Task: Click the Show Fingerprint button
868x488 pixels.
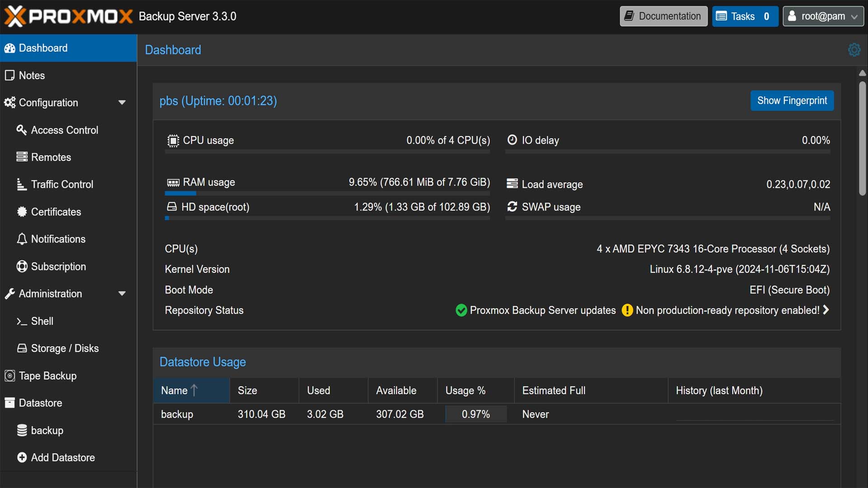Action: [792, 101]
